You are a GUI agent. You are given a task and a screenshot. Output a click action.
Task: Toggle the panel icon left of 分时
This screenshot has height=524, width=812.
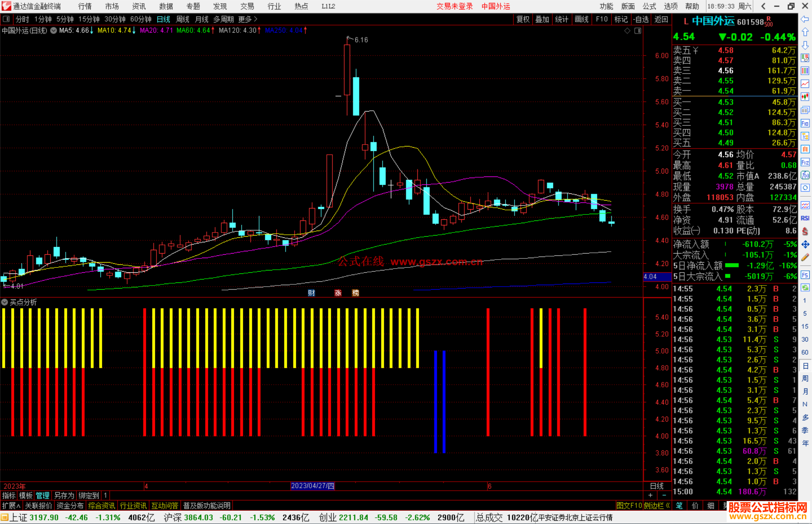[x=6, y=19]
